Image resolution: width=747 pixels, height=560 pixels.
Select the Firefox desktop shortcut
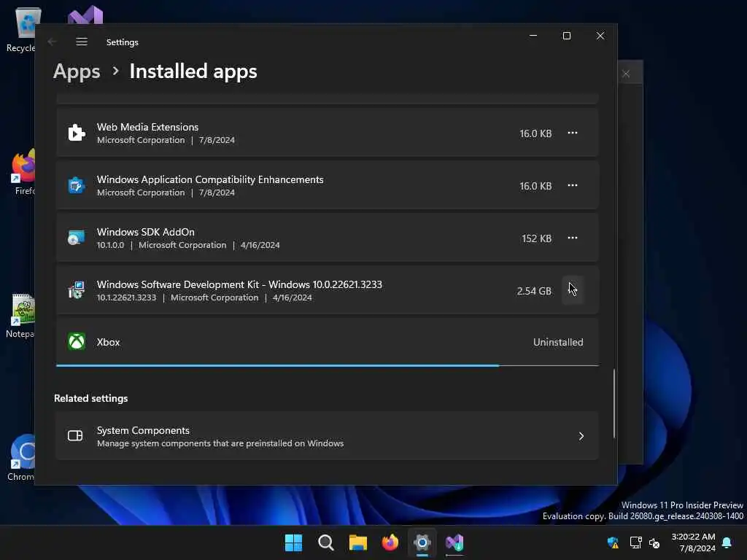pos(22,172)
